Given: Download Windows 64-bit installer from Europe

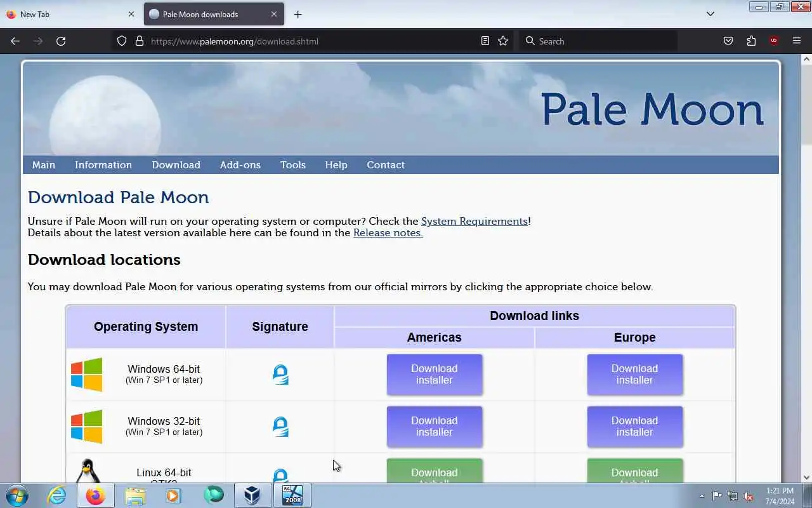Looking at the screenshot, I should coord(635,375).
